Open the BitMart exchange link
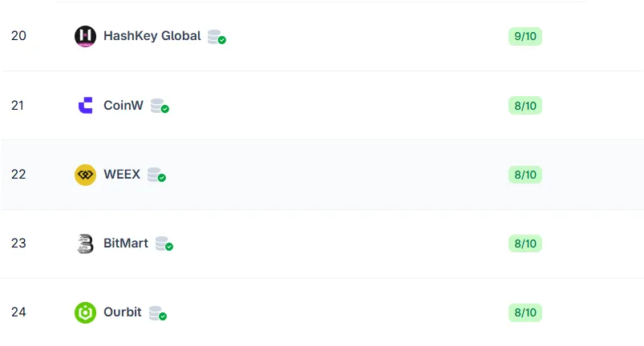This screenshot has width=644, height=346. pos(126,243)
